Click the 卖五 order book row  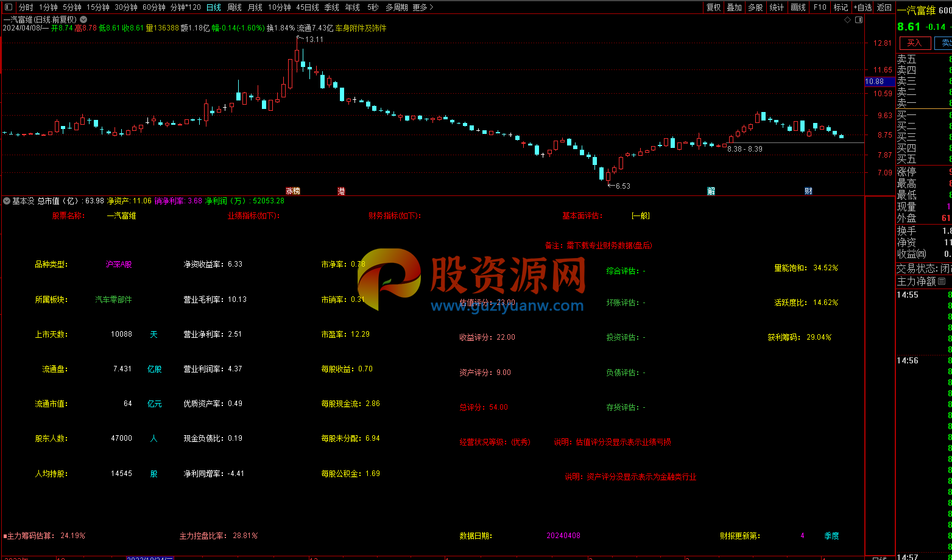click(x=924, y=59)
